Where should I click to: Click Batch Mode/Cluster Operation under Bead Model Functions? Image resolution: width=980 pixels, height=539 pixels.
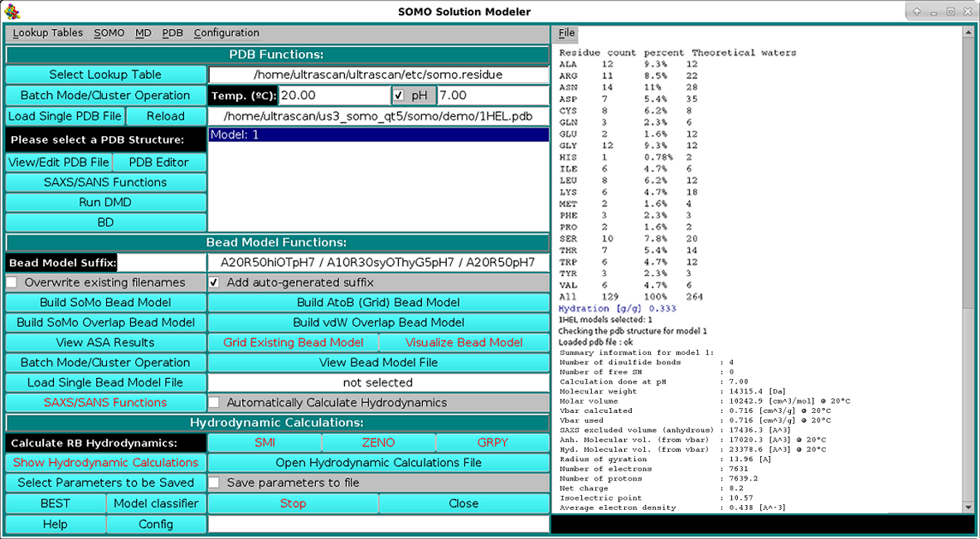point(105,362)
